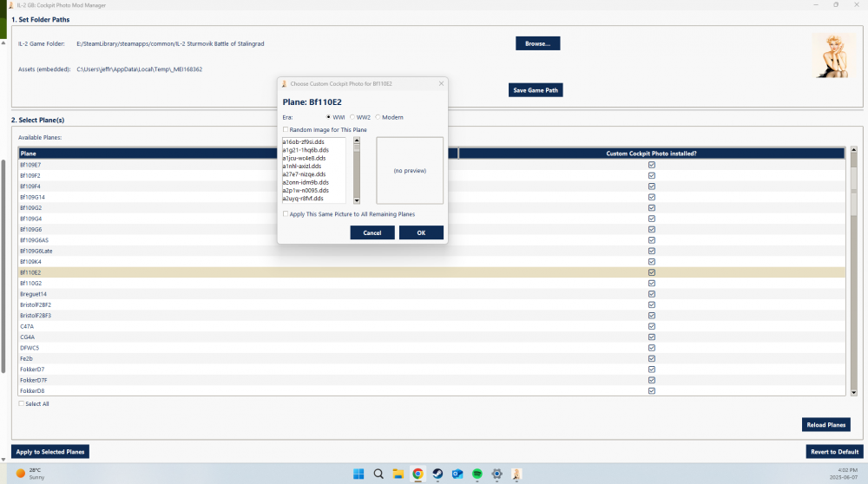Click Save Game Path
Viewport: 868px width, 484px height.
536,90
